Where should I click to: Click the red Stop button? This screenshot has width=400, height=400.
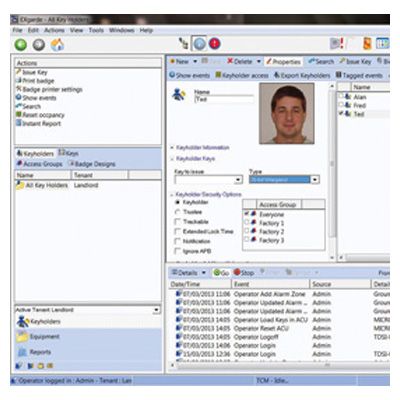pyautogui.click(x=244, y=273)
